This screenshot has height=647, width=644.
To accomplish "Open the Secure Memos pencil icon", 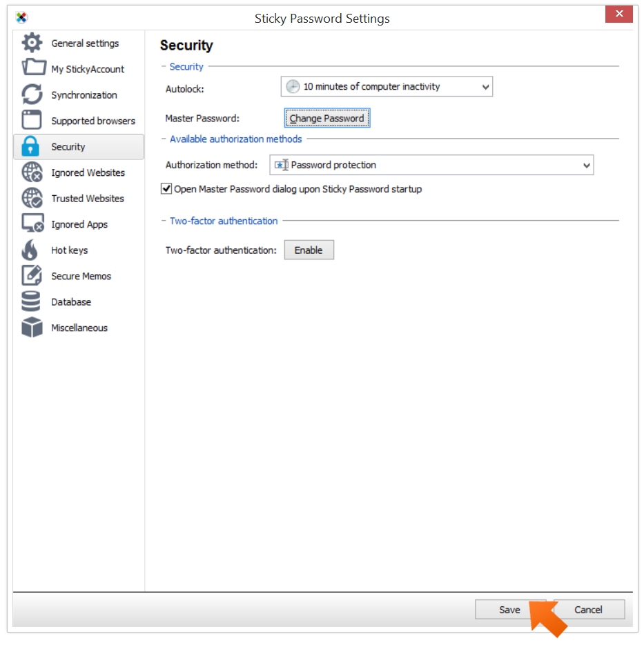I will (x=32, y=275).
